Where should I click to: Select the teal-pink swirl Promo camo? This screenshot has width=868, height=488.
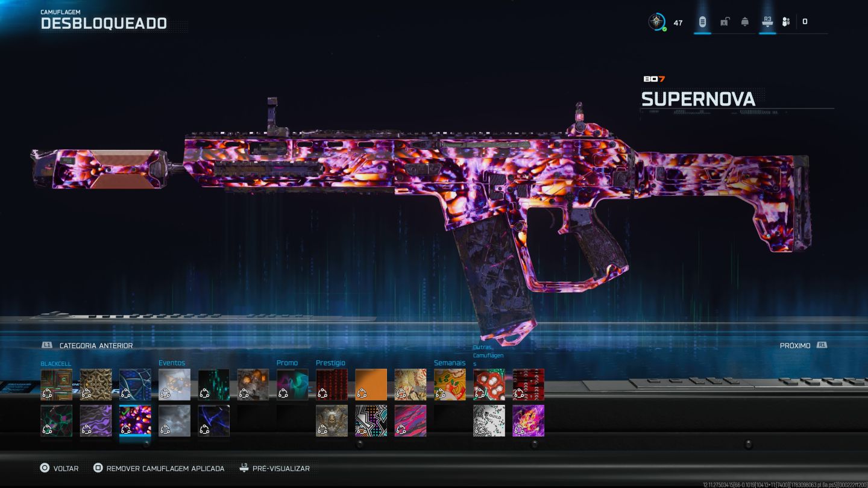tap(292, 384)
